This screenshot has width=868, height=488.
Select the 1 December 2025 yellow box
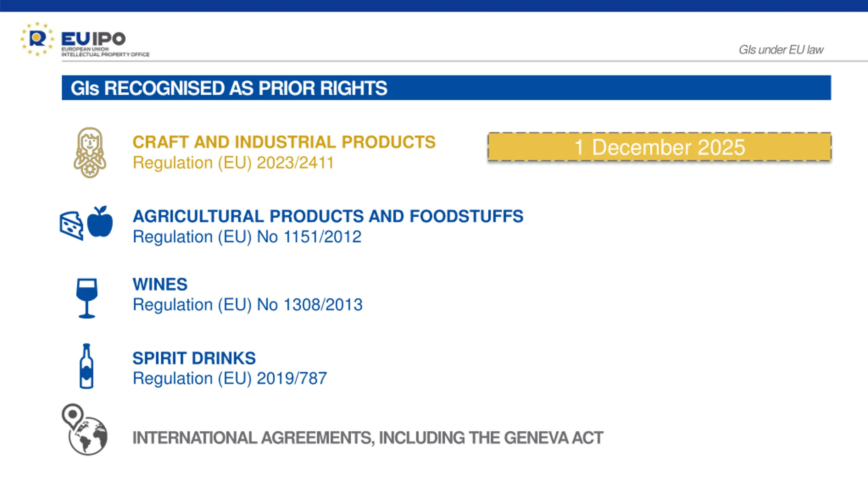(659, 147)
